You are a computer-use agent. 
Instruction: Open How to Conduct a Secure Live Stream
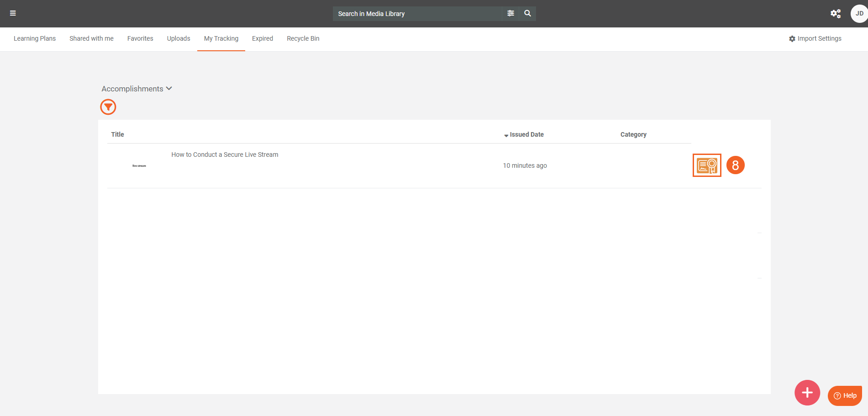[x=225, y=155]
